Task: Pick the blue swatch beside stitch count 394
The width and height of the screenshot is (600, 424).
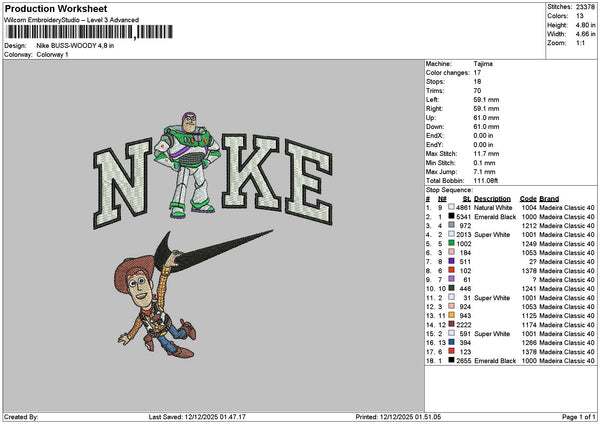Action: pyautogui.click(x=452, y=342)
